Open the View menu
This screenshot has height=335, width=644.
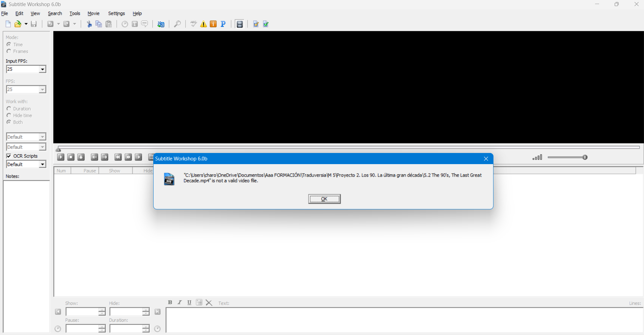[x=35, y=14]
